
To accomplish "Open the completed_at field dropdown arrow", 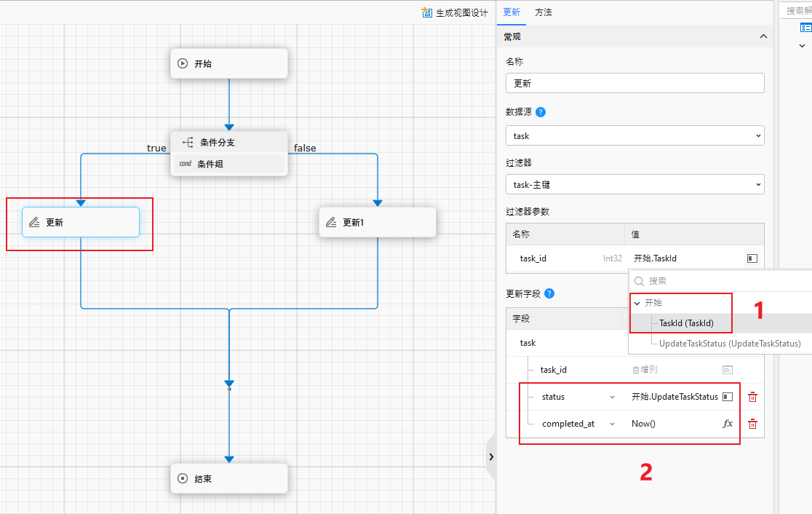I will pyautogui.click(x=612, y=424).
